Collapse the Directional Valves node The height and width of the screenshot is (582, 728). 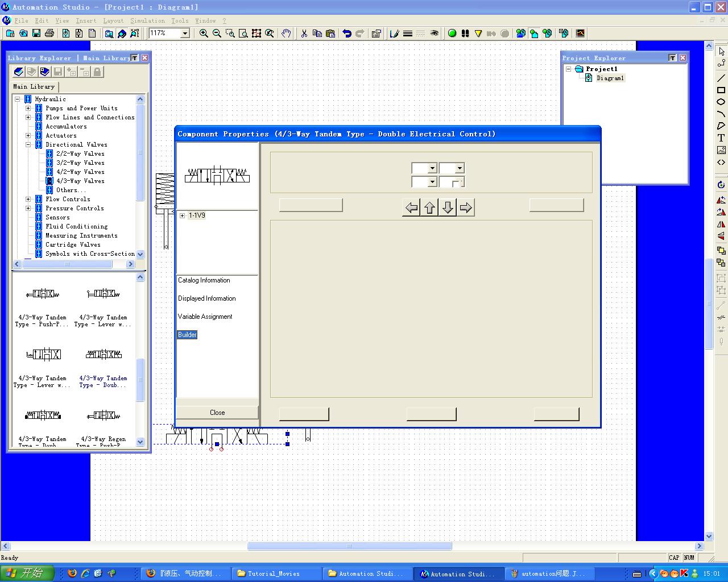pyautogui.click(x=28, y=144)
